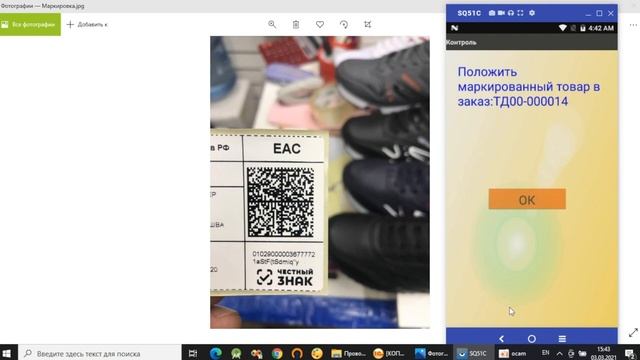Screen dimensions: 640x360
Task: Tap the Android home circle button
Action: pyautogui.click(x=531, y=338)
